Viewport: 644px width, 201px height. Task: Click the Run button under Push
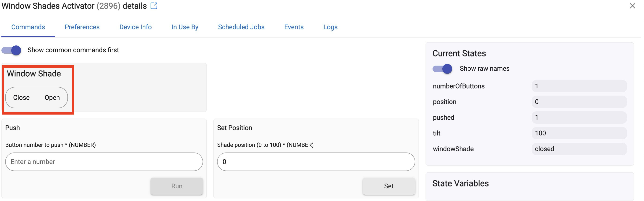tap(177, 186)
